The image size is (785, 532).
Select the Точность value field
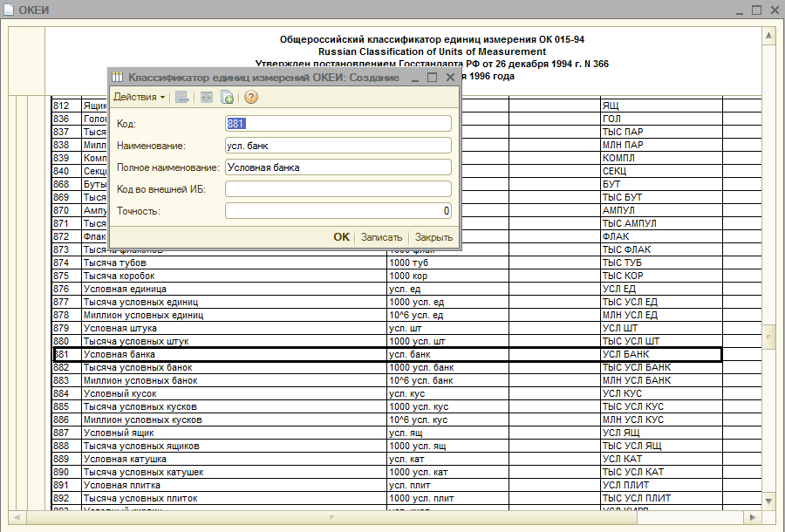[x=338, y=210]
